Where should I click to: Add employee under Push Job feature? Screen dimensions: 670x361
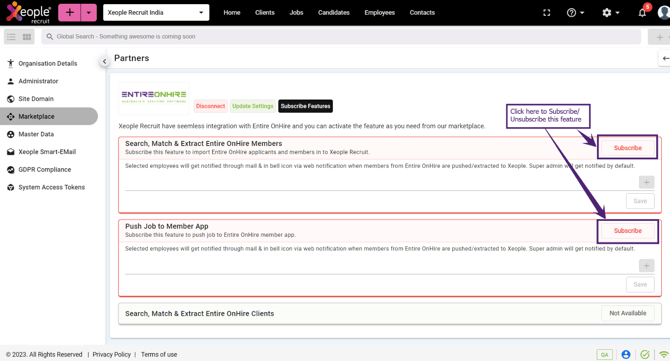tap(646, 266)
